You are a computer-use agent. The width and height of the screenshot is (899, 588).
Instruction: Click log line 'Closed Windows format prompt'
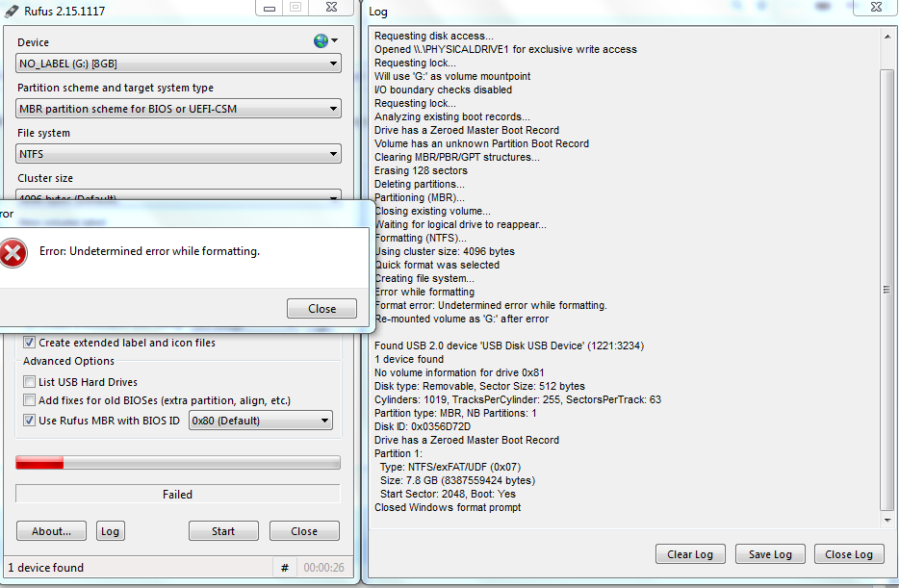(448, 507)
